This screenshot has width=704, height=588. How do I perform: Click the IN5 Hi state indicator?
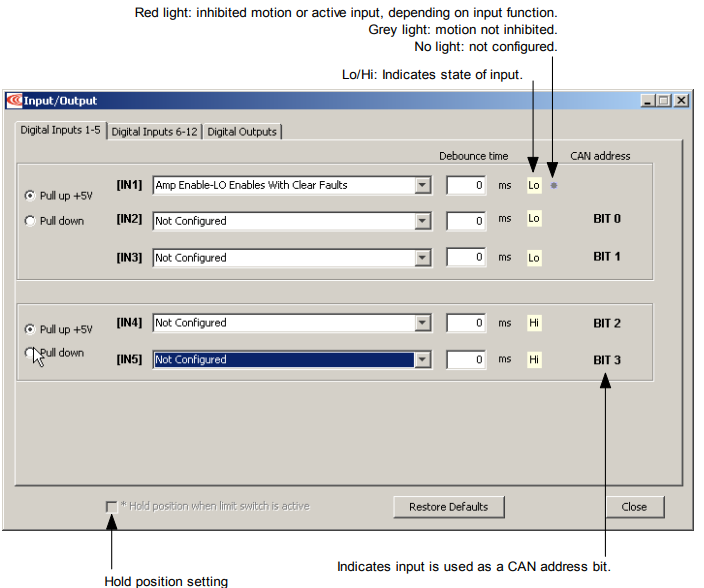click(534, 360)
